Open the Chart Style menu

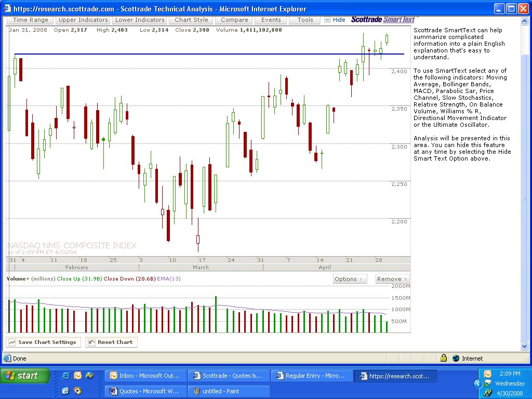click(191, 20)
